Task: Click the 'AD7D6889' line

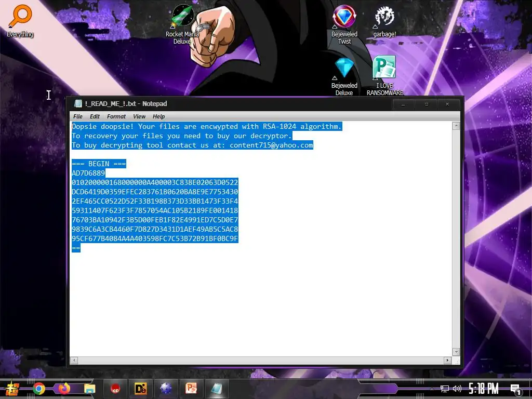Action: [x=88, y=173]
